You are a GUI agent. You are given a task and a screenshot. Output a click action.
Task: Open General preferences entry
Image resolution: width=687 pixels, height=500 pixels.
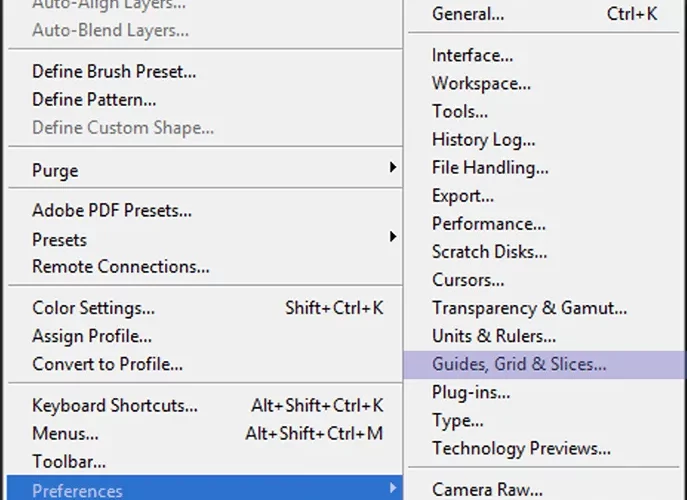pos(545,14)
